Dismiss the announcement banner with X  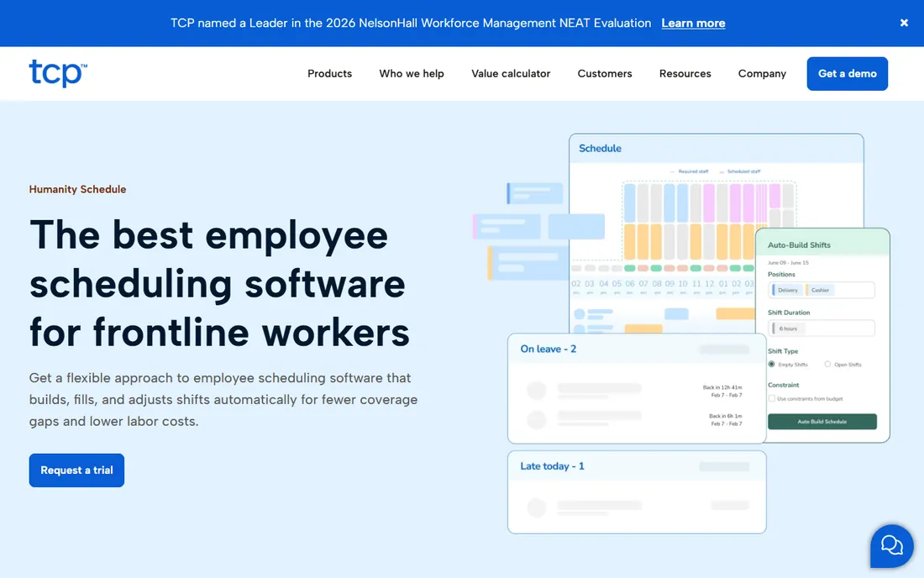click(x=904, y=23)
